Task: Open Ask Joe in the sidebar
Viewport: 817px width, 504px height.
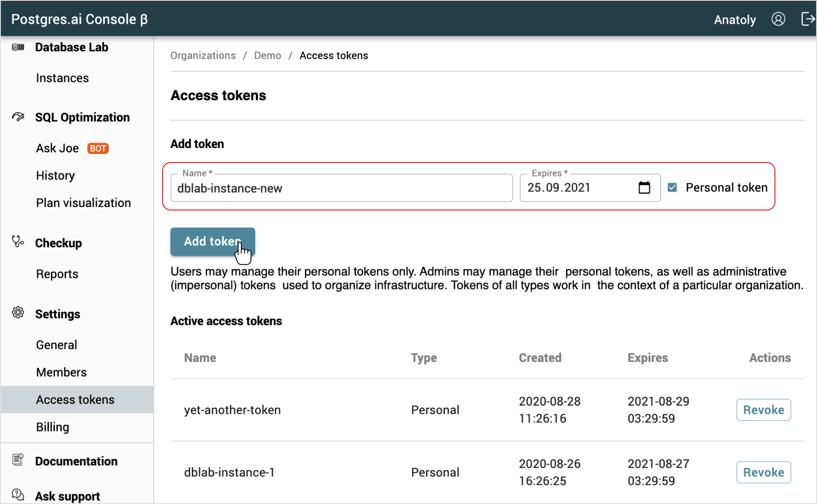Action: click(x=57, y=148)
